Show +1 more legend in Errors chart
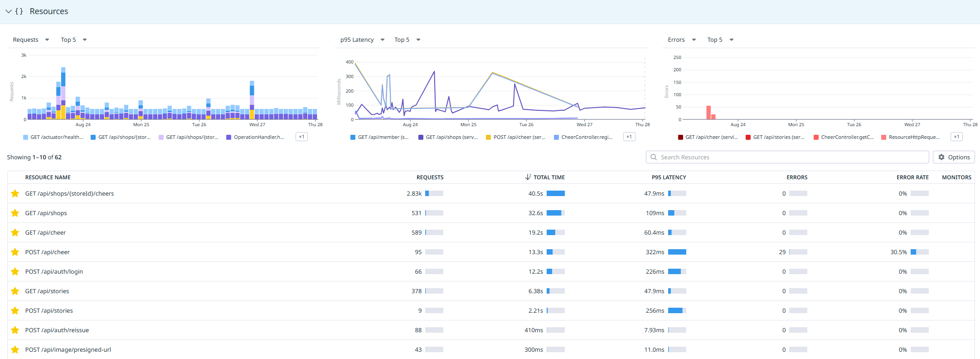 click(x=956, y=137)
